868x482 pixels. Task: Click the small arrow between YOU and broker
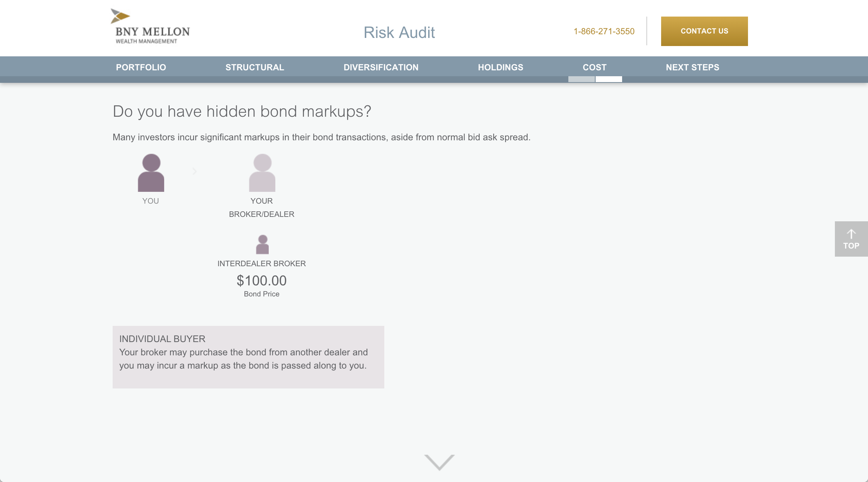(195, 171)
